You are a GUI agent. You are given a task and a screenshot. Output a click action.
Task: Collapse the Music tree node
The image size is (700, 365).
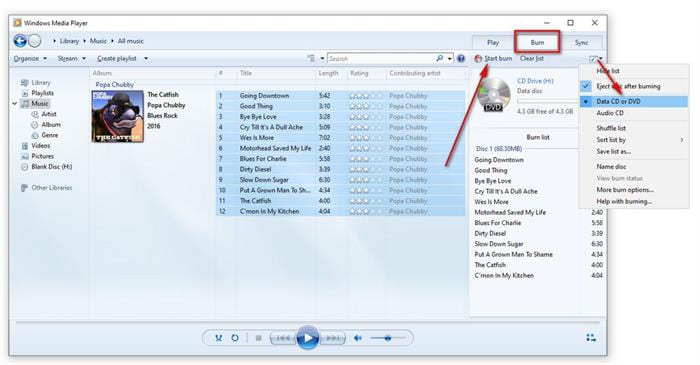point(15,104)
